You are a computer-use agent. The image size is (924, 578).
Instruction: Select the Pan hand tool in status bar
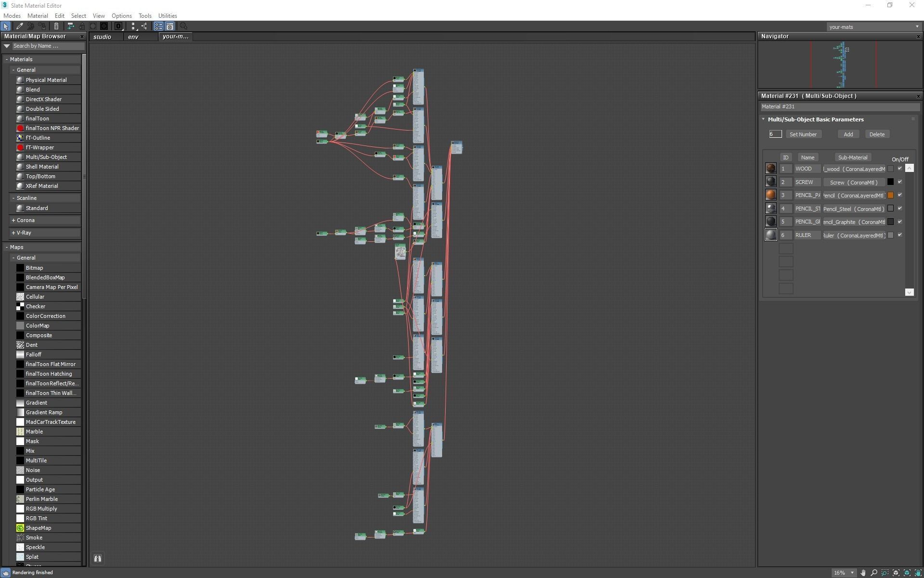click(863, 573)
